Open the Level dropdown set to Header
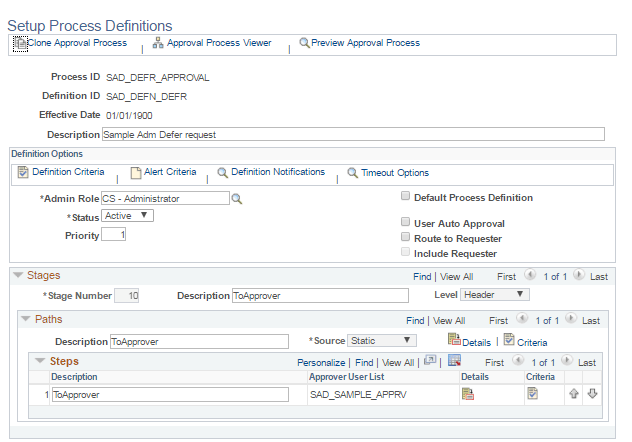Screen dimensions: 632x442 point(495,295)
